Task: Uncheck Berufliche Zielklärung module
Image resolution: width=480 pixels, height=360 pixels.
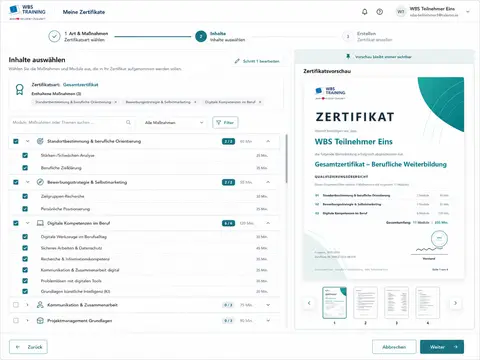Action: click(x=25, y=168)
